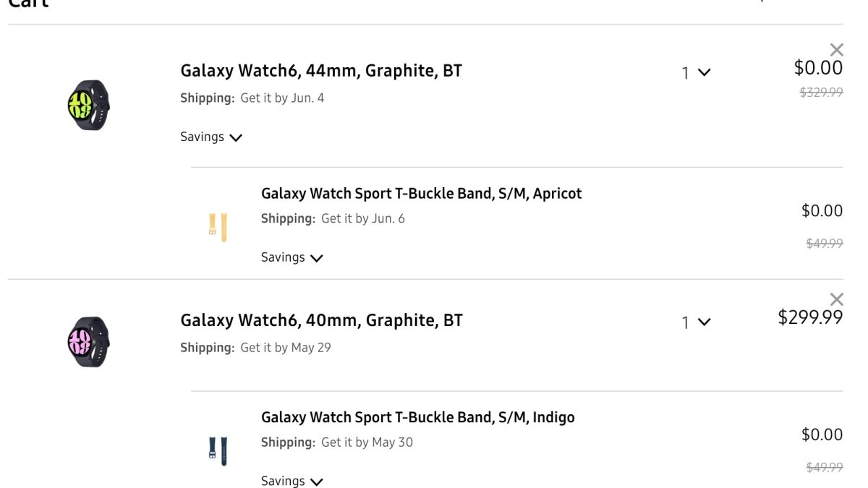Click the 'Get it by Jun. 4' shipping text
Screen dimensions: 868x488
[x=282, y=98]
